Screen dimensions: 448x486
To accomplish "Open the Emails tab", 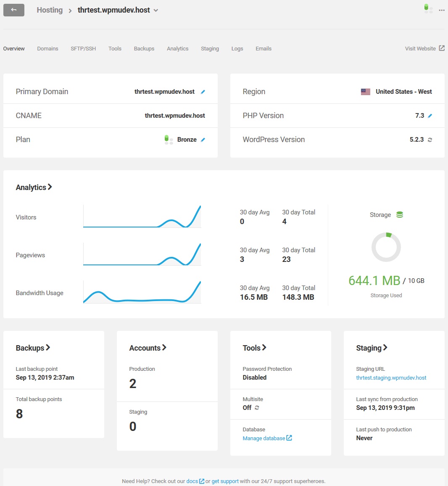I will pos(264,49).
